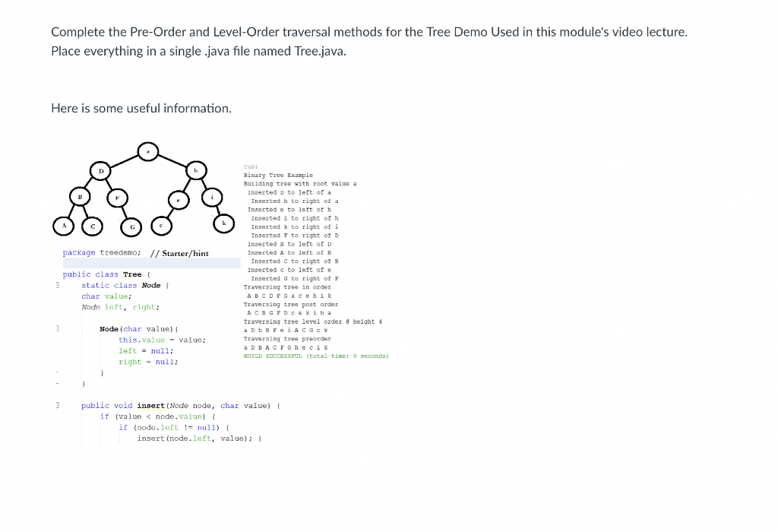
Task: Select node 'e' under node h
Action: click(x=179, y=200)
